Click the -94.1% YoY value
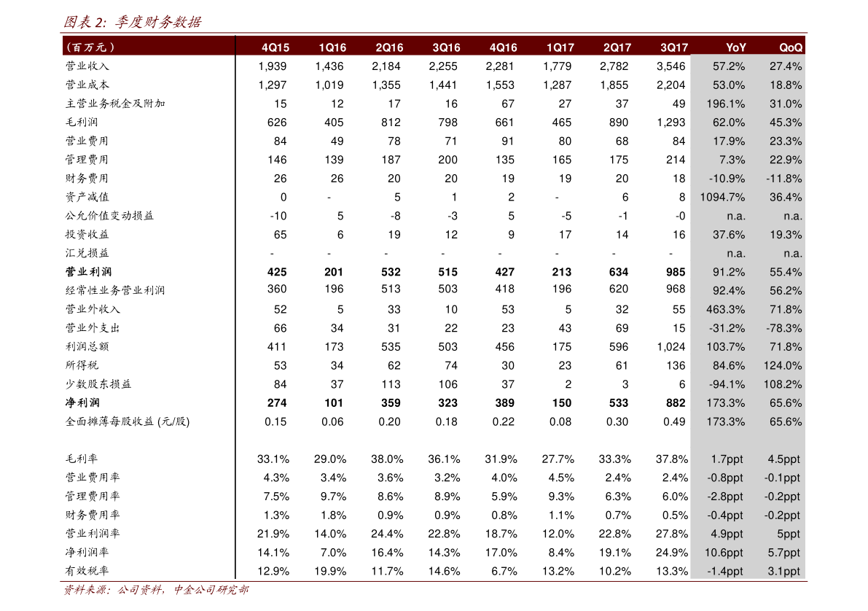The width and height of the screenshot is (868, 611). pyautogui.click(x=727, y=384)
